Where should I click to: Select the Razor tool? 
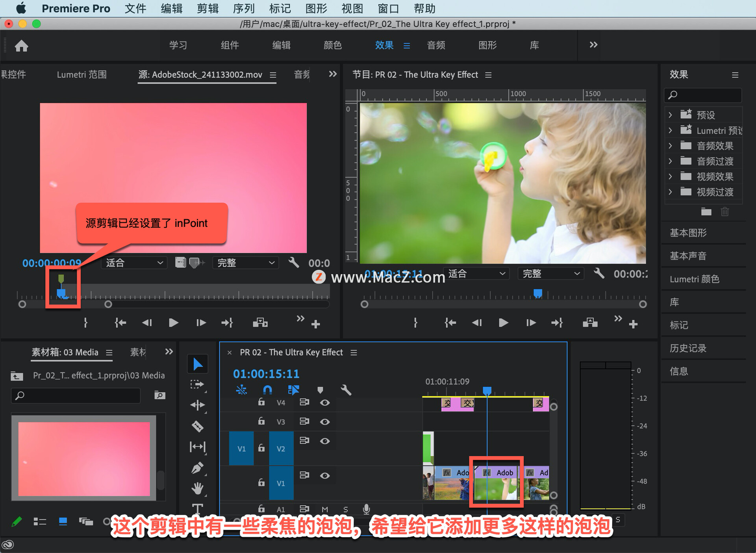point(197,426)
